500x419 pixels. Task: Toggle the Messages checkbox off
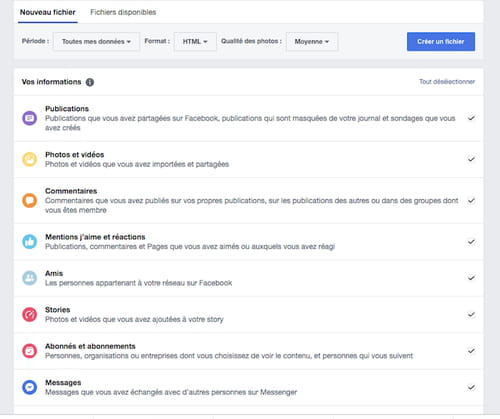471,387
